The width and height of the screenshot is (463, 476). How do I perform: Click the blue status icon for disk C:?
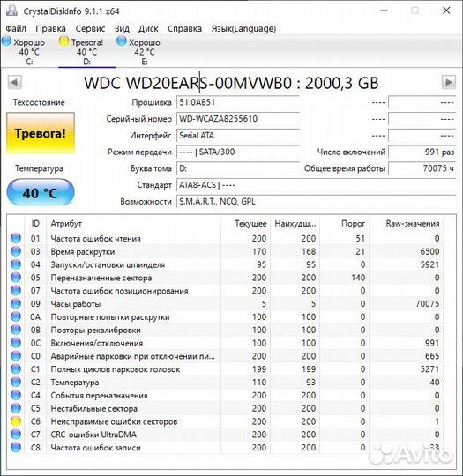coord(6,41)
